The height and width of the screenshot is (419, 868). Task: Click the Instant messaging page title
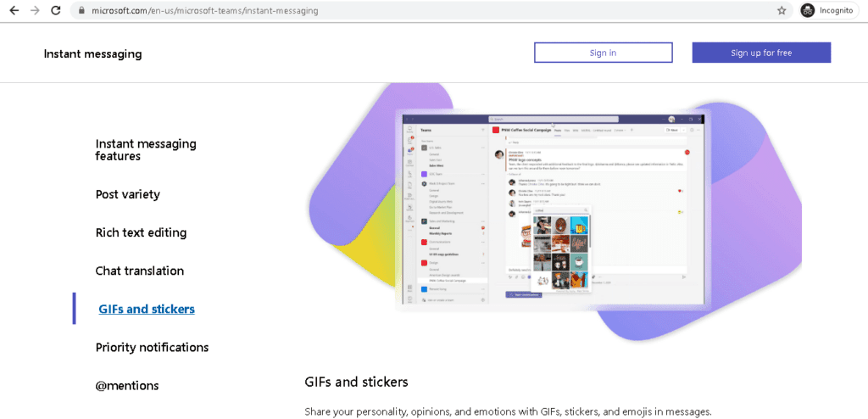coord(92,53)
